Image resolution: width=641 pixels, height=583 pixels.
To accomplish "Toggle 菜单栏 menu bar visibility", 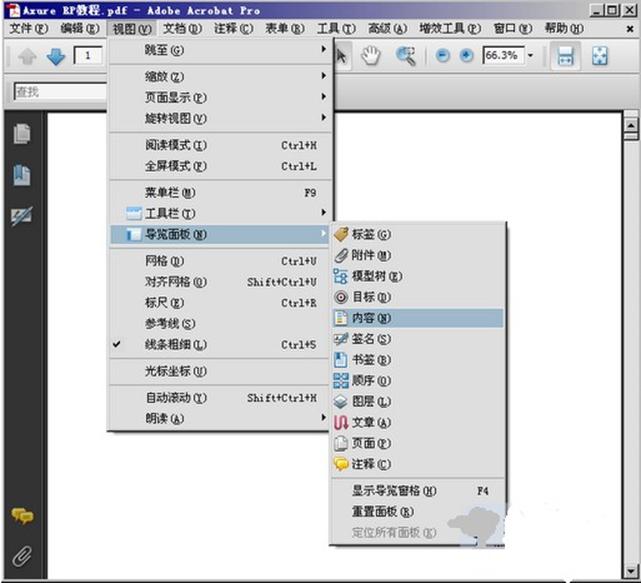I will [220, 193].
